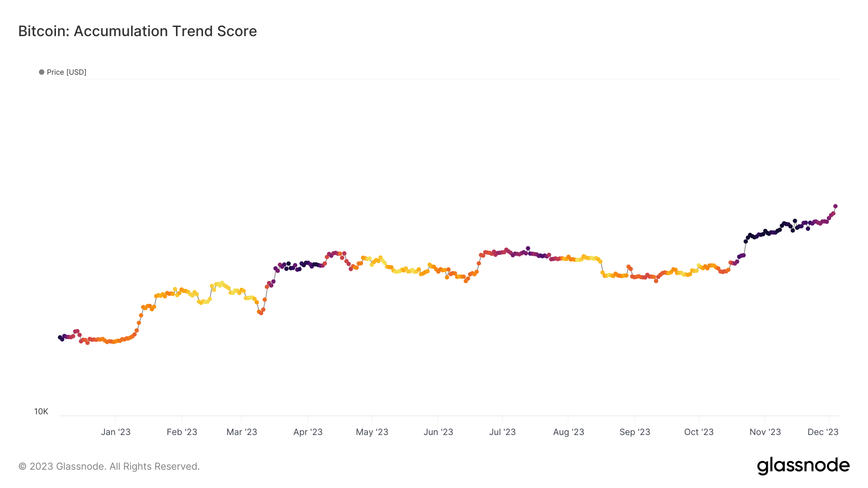Select the May '23 axis label
The width and height of the screenshot is (868, 488).
click(372, 432)
